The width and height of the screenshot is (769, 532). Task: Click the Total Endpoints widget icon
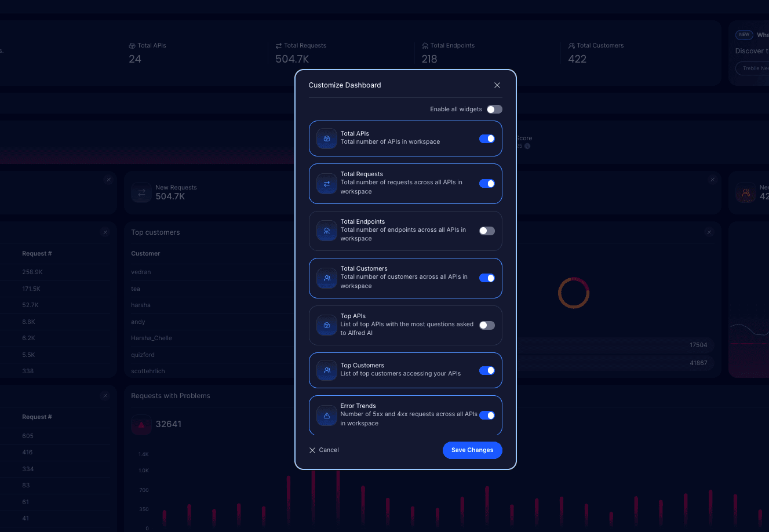(326, 230)
